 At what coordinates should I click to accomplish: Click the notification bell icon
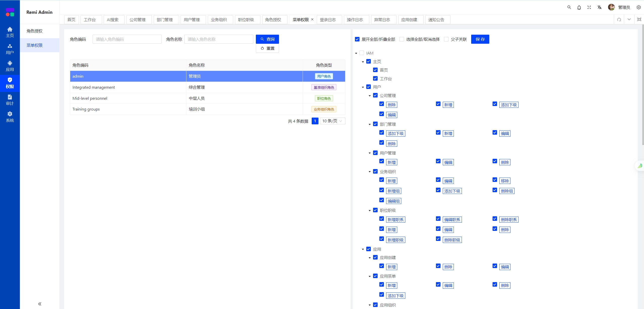tap(579, 7)
